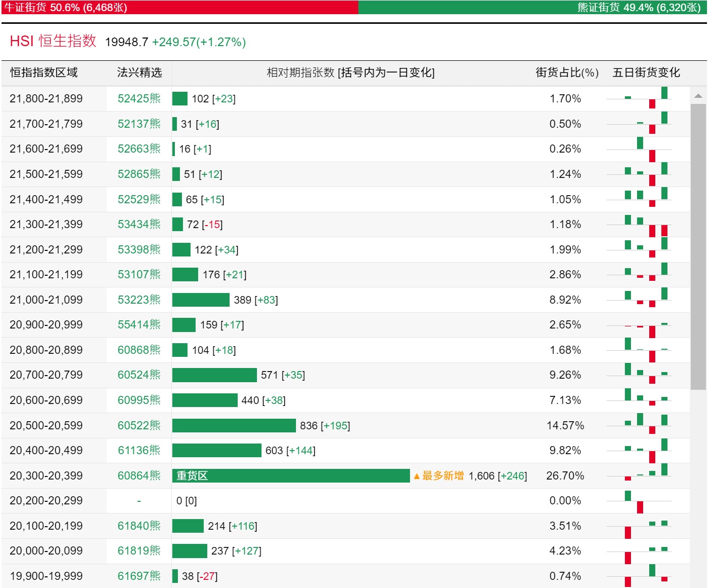The width and height of the screenshot is (708, 588).
Task: Click the 440 [+38] bar value
Action: click(264, 400)
